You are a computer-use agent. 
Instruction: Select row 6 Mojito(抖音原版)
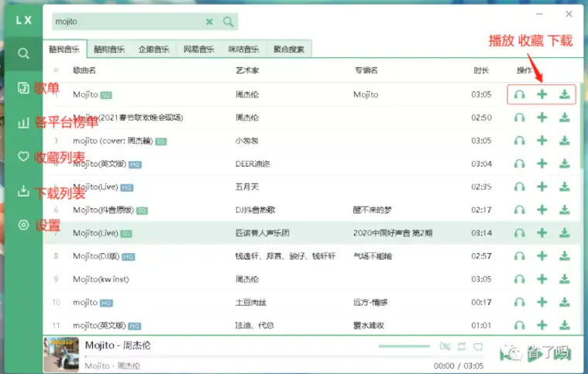tap(312, 210)
